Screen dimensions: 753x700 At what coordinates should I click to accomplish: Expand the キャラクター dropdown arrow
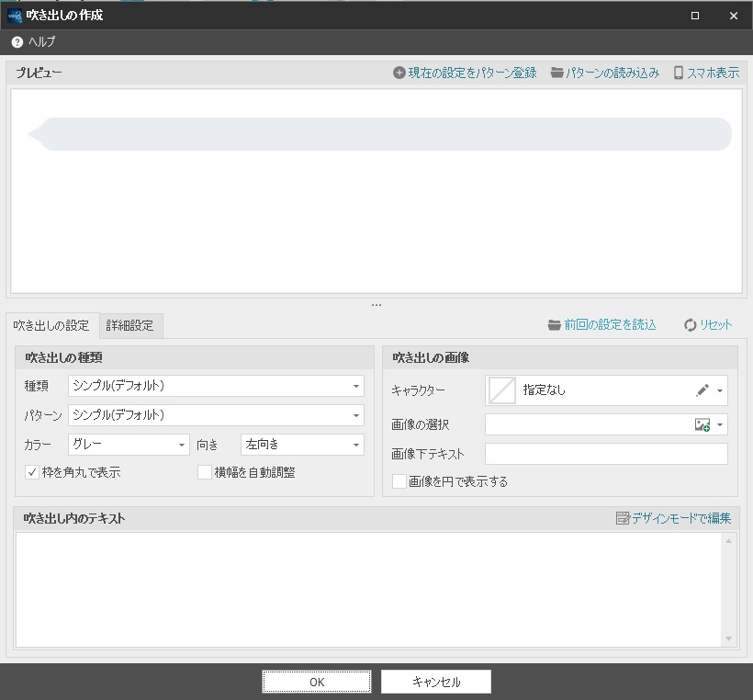pyautogui.click(x=720, y=390)
